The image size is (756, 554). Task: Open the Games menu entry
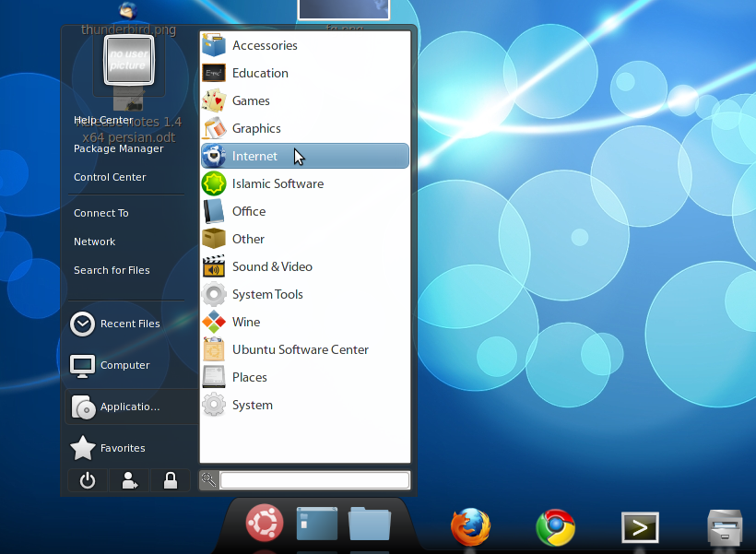pyautogui.click(x=305, y=100)
